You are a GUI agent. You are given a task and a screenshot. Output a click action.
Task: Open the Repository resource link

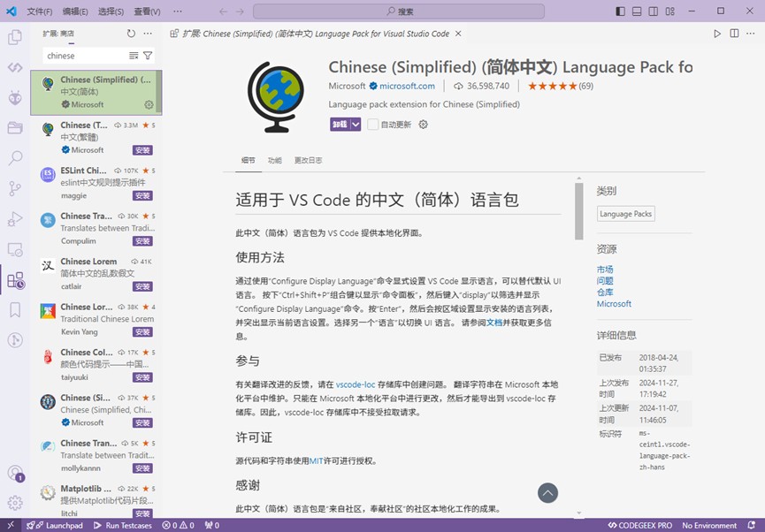[605, 293]
